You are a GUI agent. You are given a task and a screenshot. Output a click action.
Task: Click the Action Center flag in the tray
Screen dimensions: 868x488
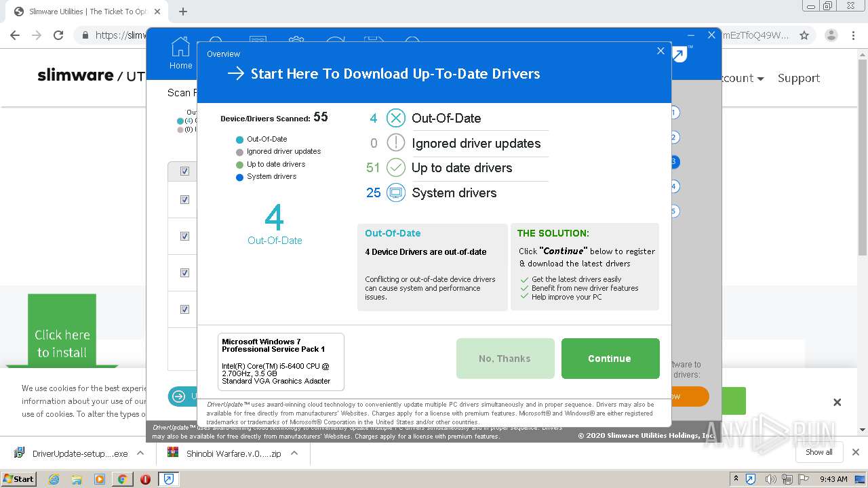pyautogui.click(x=805, y=479)
